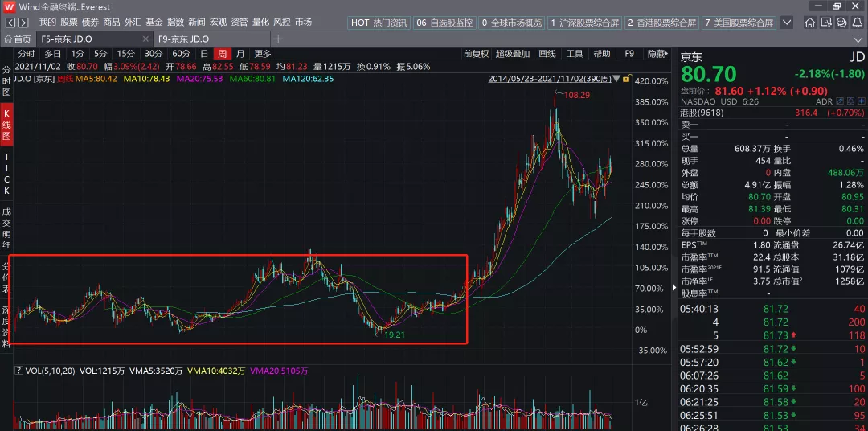Switch chart to 30分 interval

click(x=154, y=54)
